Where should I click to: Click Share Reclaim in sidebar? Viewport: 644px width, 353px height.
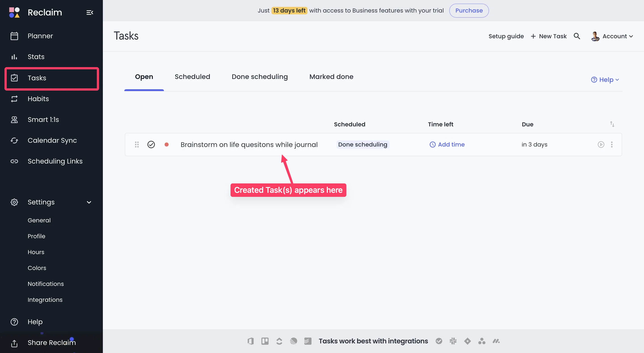(x=52, y=343)
